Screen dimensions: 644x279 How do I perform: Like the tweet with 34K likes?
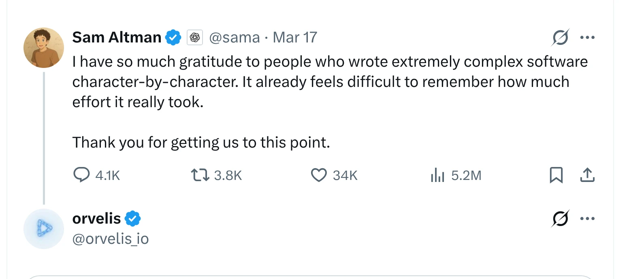(x=319, y=175)
